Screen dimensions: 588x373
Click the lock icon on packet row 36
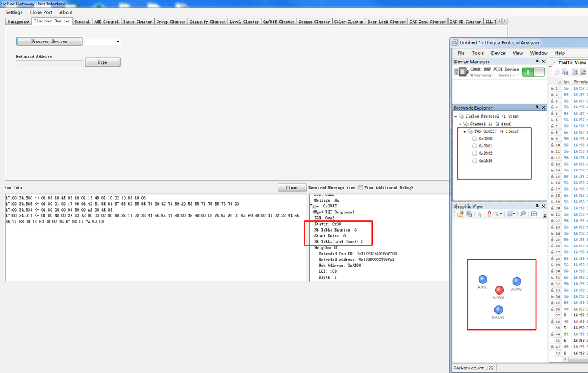[x=552, y=309]
